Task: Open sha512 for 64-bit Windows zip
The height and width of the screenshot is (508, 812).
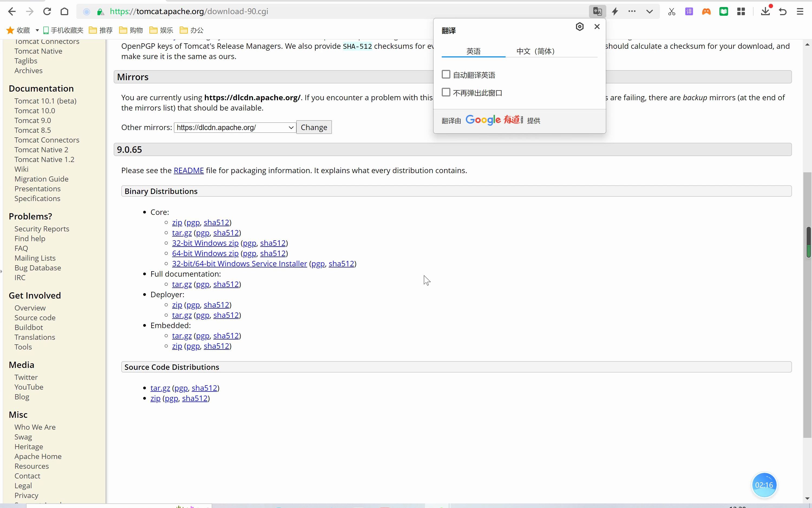Action: coord(273,253)
